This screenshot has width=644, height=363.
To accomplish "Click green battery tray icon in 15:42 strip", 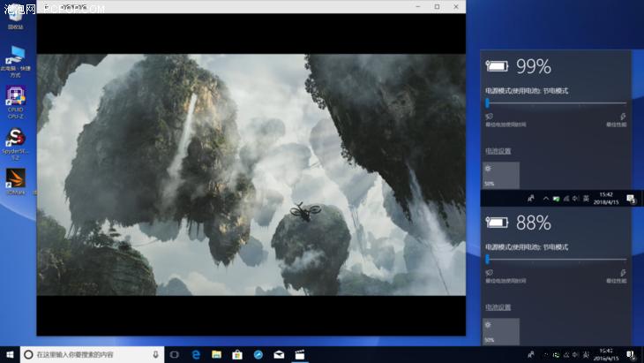I will coord(556,199).
